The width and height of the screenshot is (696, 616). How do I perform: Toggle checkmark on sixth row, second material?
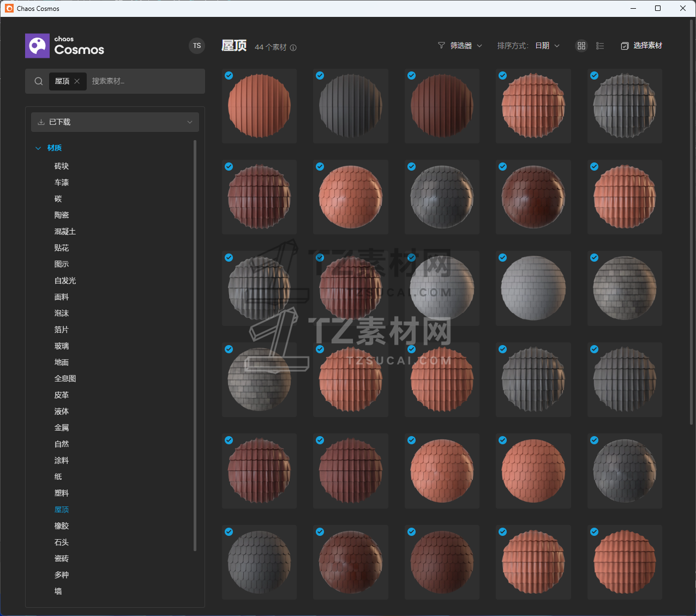pos(320,532)
